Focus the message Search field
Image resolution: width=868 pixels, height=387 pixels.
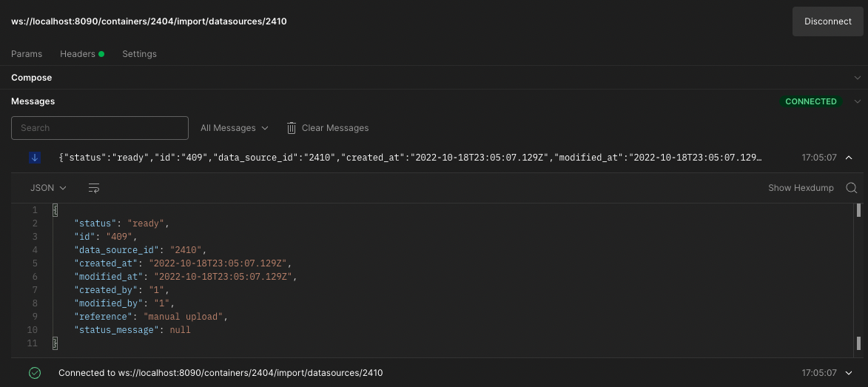pos(100,128)
